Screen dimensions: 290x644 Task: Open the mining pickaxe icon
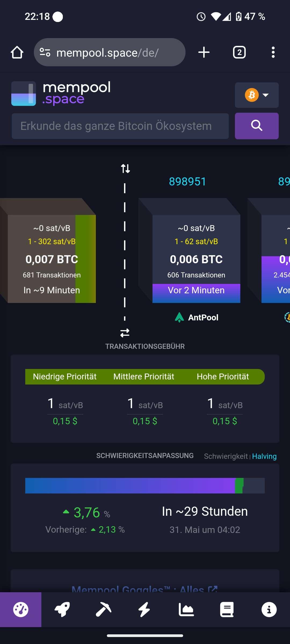point(103,610)
